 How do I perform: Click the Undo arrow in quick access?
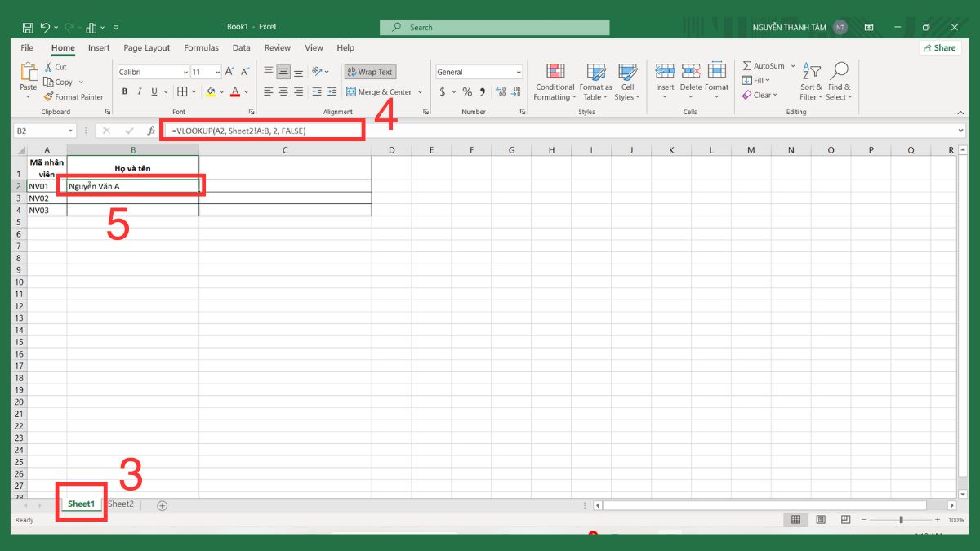tap(46, 27)
